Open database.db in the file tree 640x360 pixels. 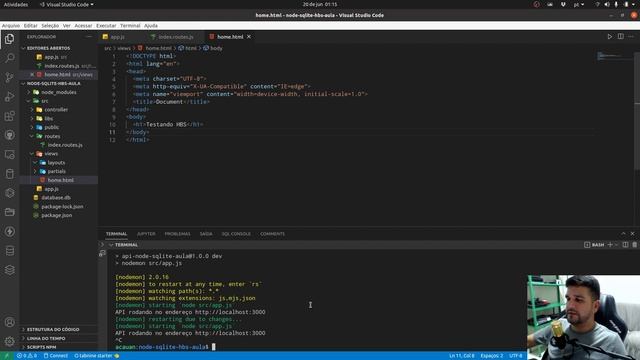56,198
